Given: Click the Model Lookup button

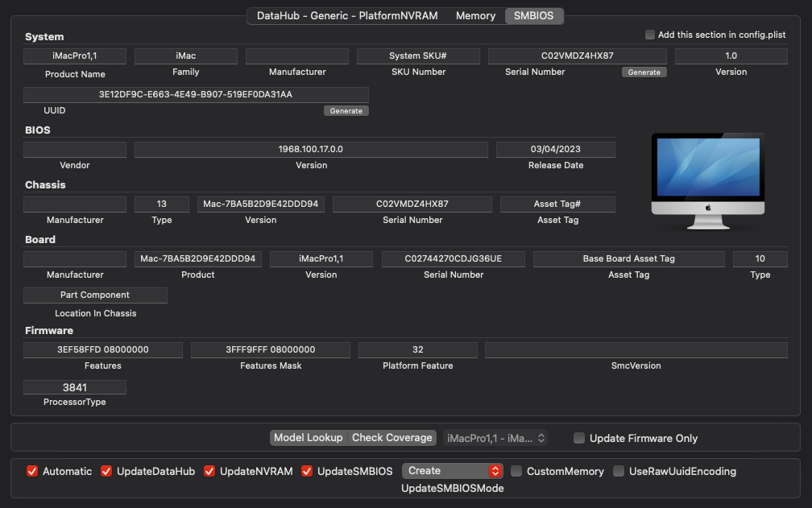Looking at the screenshot, I should click(x=309, y=438).
